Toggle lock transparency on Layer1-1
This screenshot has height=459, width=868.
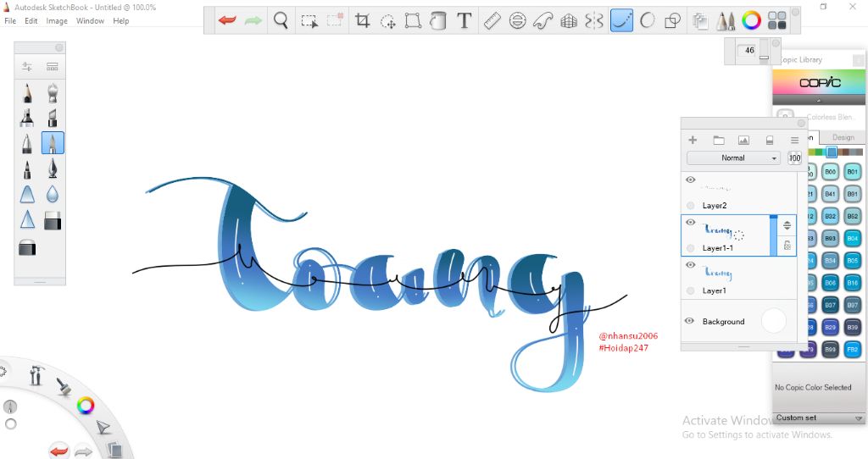coord(787,246)
